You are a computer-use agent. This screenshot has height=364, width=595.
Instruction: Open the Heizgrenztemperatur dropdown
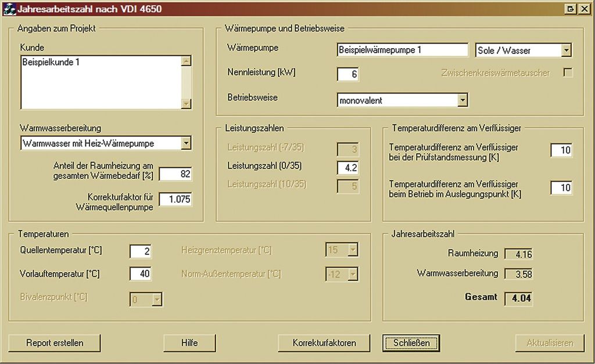point(353,250)
